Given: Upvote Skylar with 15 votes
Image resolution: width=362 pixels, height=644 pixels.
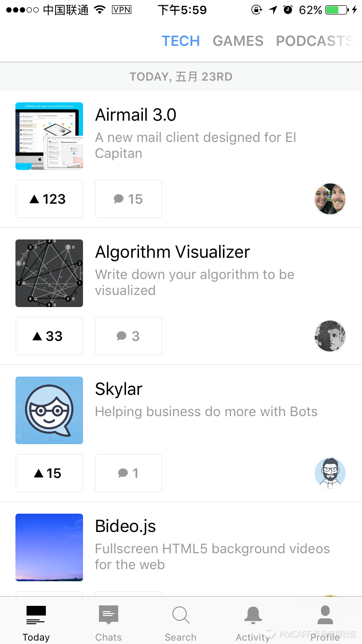Looking at the screenshot, I should tap(49, 473).
